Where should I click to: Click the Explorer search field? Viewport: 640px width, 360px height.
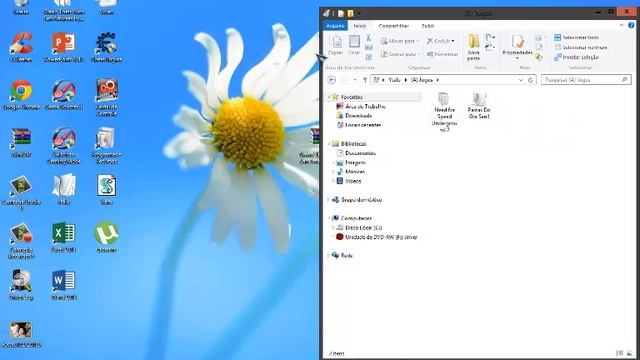pos(586,80)
